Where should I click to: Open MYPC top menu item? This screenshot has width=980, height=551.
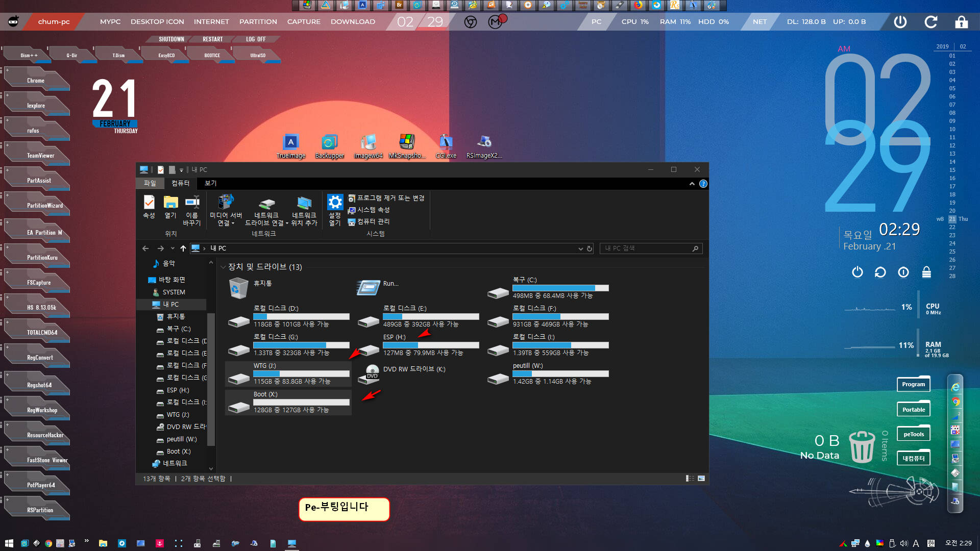(x=110, y=22)
